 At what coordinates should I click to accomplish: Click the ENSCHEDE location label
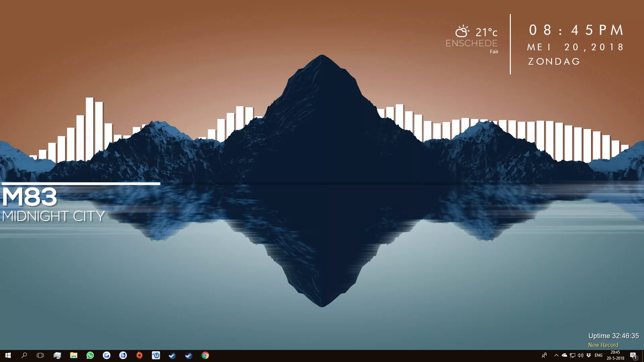point(471,43)
